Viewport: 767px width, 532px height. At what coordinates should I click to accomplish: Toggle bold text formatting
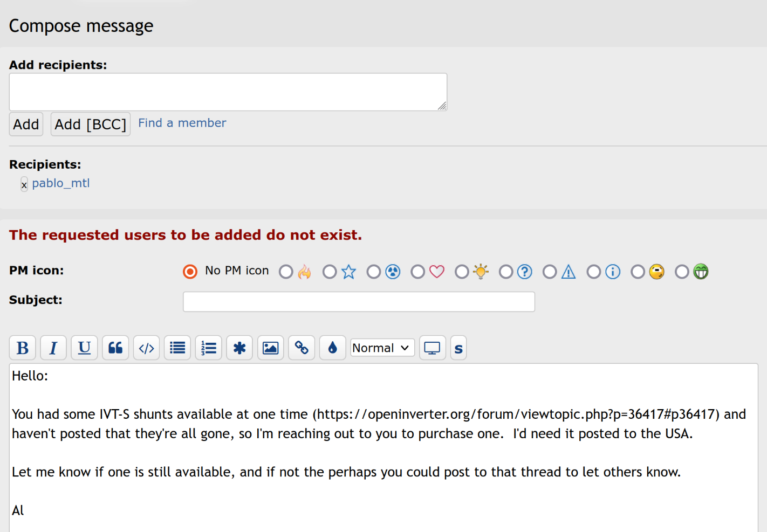23,348
